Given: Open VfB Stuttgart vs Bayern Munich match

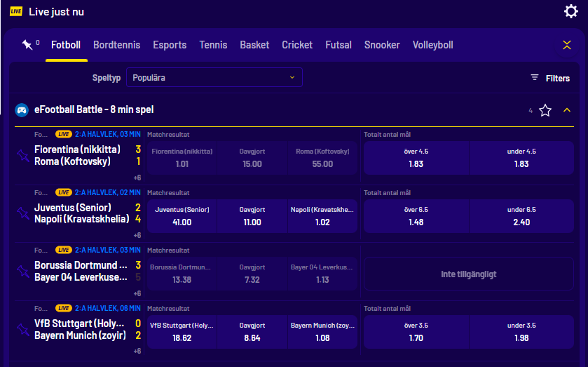Looking at the screenshot, I should 81,330.
